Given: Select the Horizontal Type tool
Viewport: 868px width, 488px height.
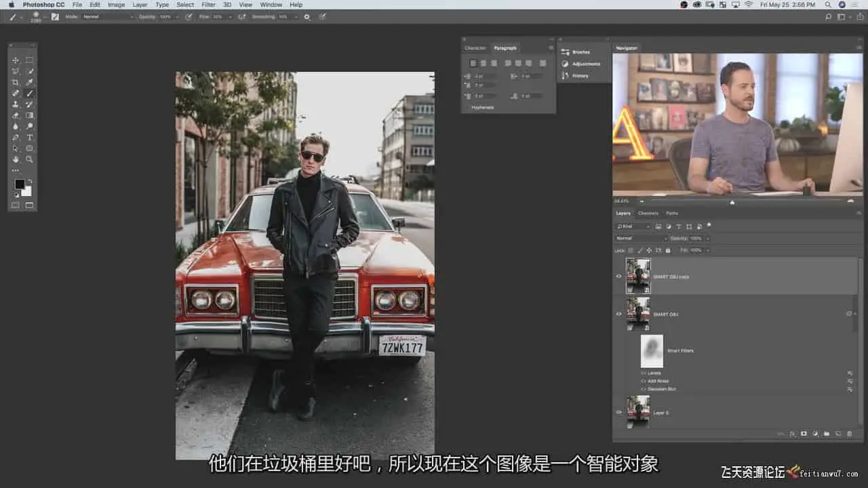Looking at the screenshot, I should pyautogui.click(x=30, y=137).
